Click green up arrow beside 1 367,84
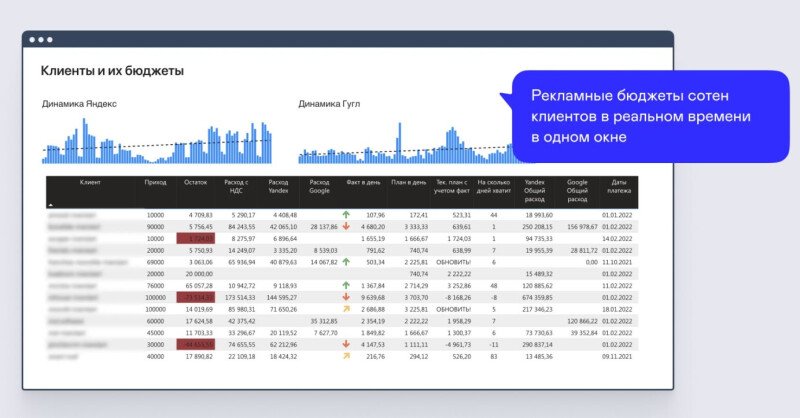 (346, 286)
